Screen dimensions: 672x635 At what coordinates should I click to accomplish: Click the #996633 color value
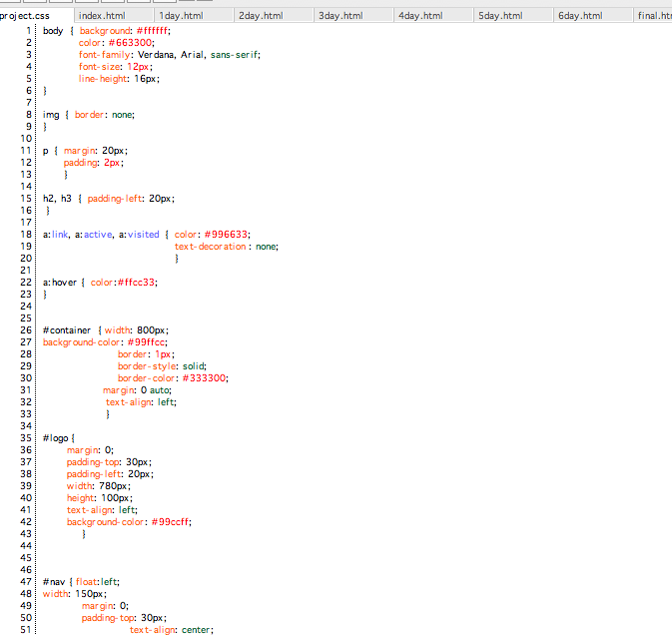pyautogui.click(x=226, y=235)
